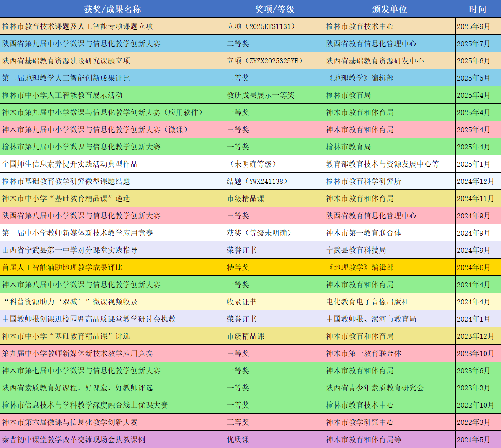Image resolution: width=501 pixels, height=448 pixels.
Task: Select cell 全国师生信息素养提升实践活动典型作品
Action: coord(113,164)
